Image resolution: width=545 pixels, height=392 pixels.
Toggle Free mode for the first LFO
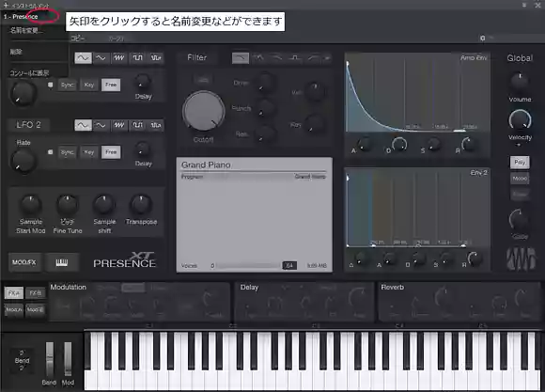(x=111, y=85)
